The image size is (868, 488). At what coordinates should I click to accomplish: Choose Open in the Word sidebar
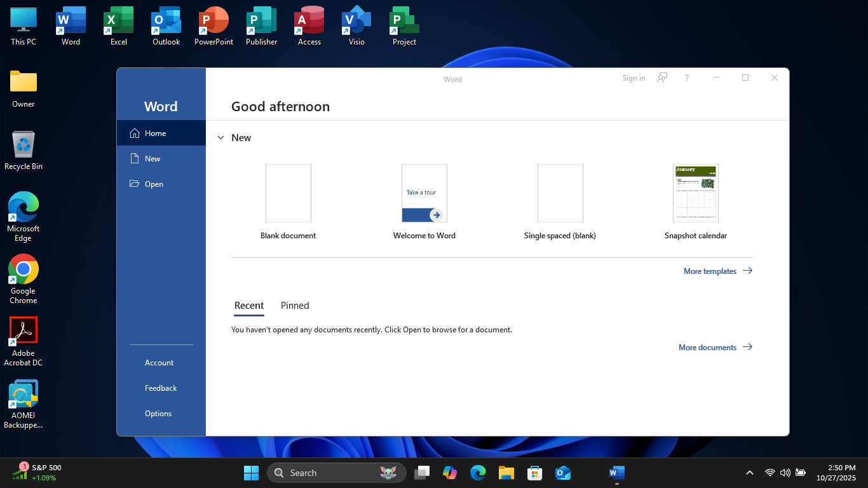pyautogui.click(x=161, y=184)
